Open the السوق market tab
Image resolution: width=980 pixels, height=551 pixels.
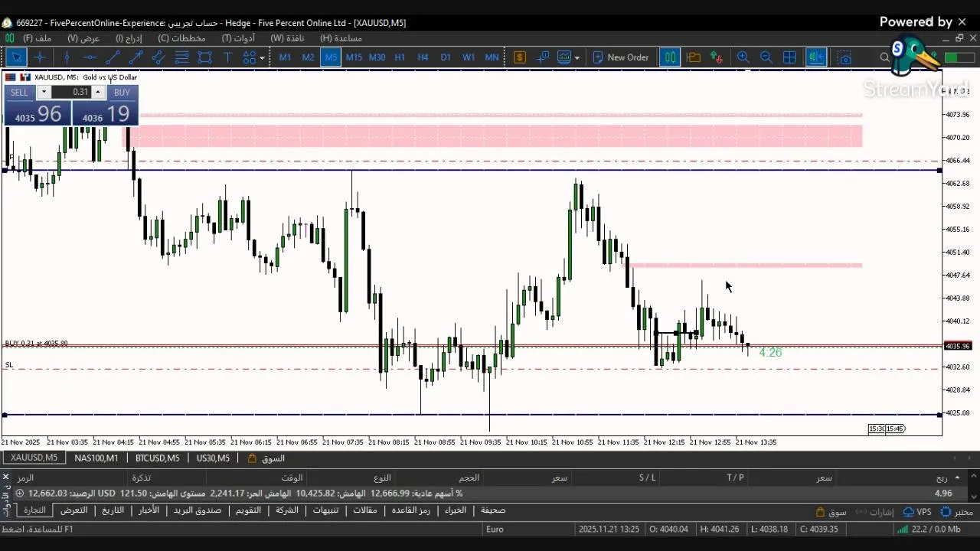pyautogui.click(x=266, y=458)
